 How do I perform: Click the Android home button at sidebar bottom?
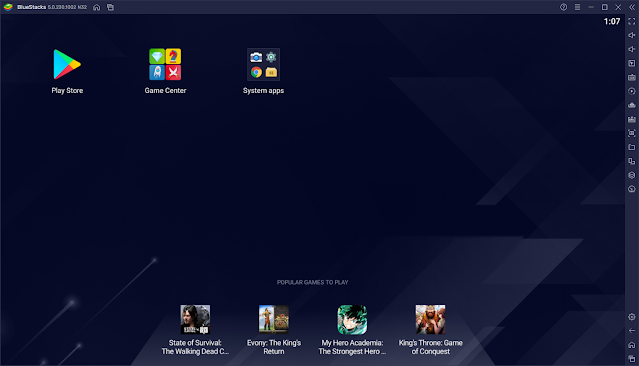(x=632, y=345)
